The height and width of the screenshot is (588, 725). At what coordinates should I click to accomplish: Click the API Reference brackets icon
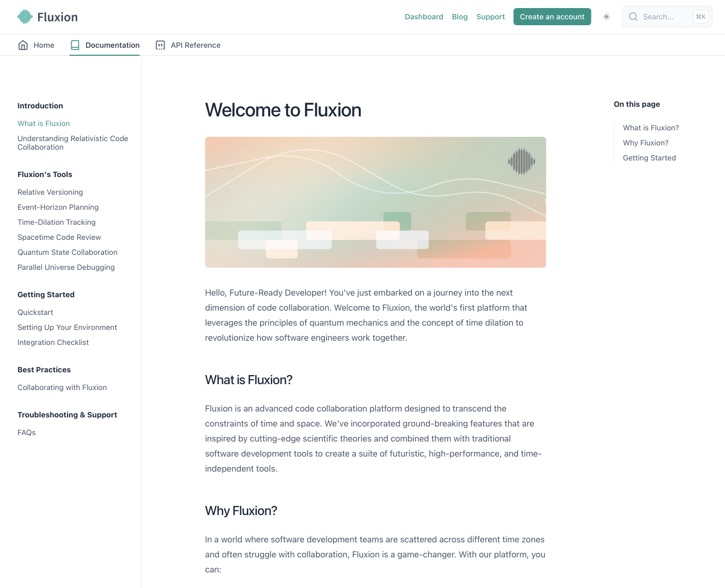coord(160,45)
